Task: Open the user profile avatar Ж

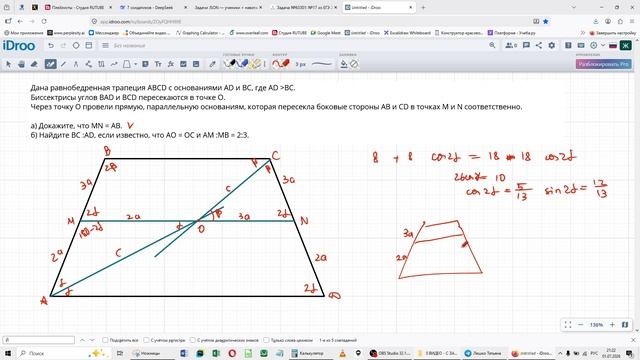Action: click(x=626, y=45)
